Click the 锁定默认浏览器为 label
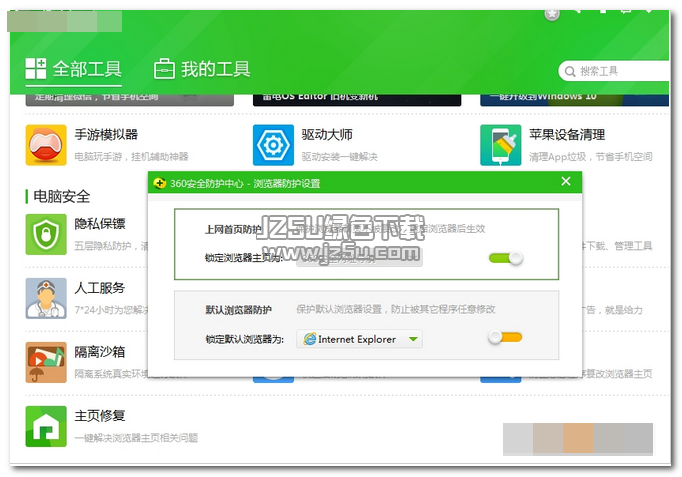Screen dimensions: 682x477 click(244, 339)
